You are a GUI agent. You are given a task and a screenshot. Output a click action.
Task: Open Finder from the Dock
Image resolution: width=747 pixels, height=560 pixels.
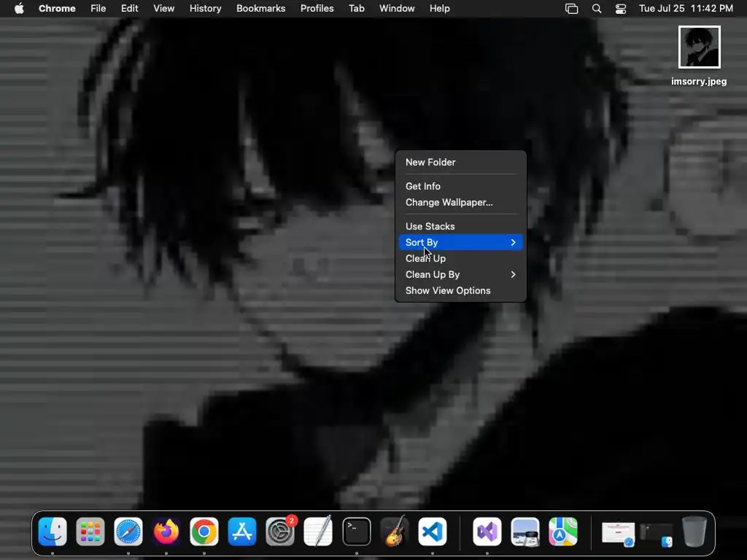53,532
